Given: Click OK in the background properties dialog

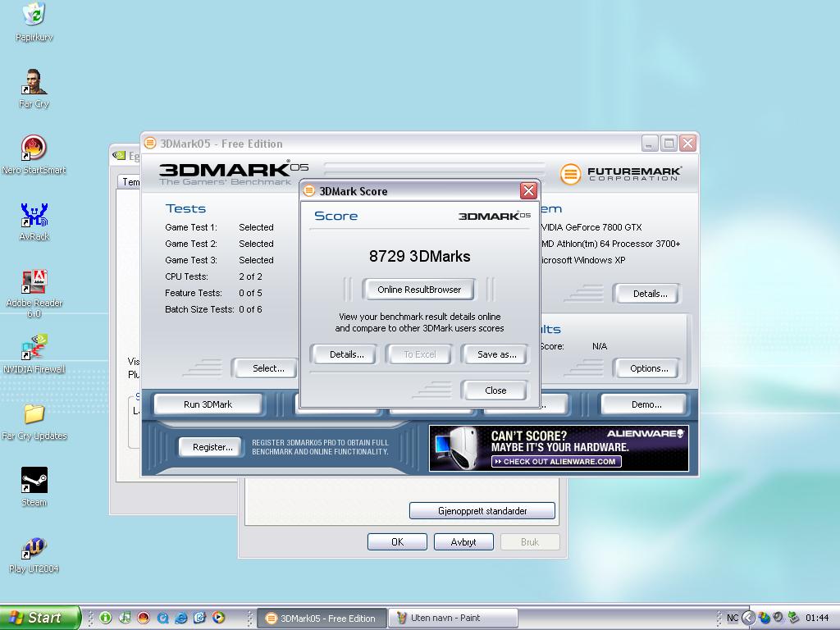Looking at the screenshot, I should (x=398, y=541).
